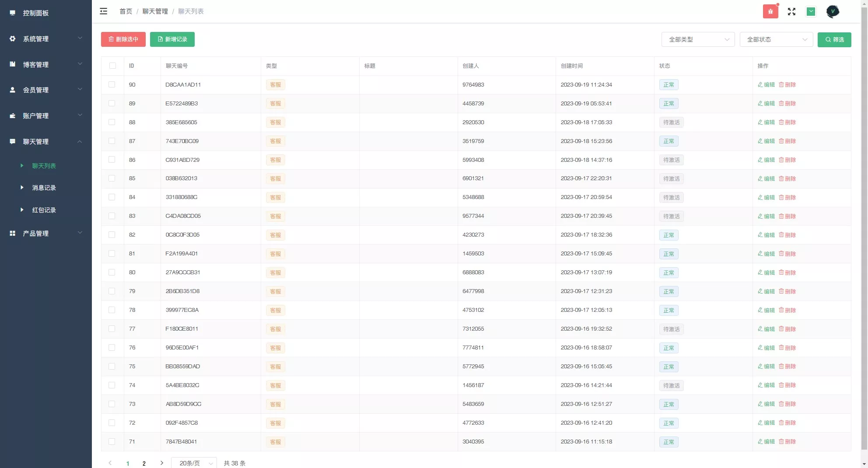The height and width of the screenshot is (468, 868).
Task: Open the 全部类型 type dropdown
Action: (698, 39)
